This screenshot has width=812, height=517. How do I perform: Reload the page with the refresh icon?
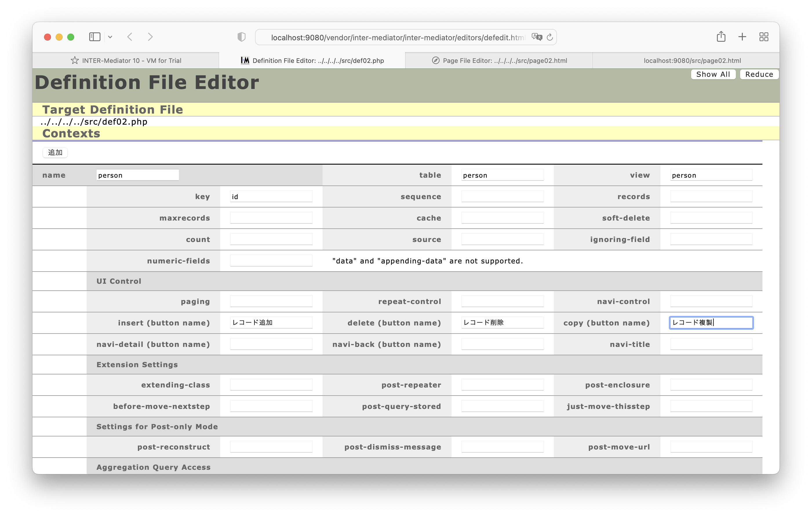(x=550, y=37)
